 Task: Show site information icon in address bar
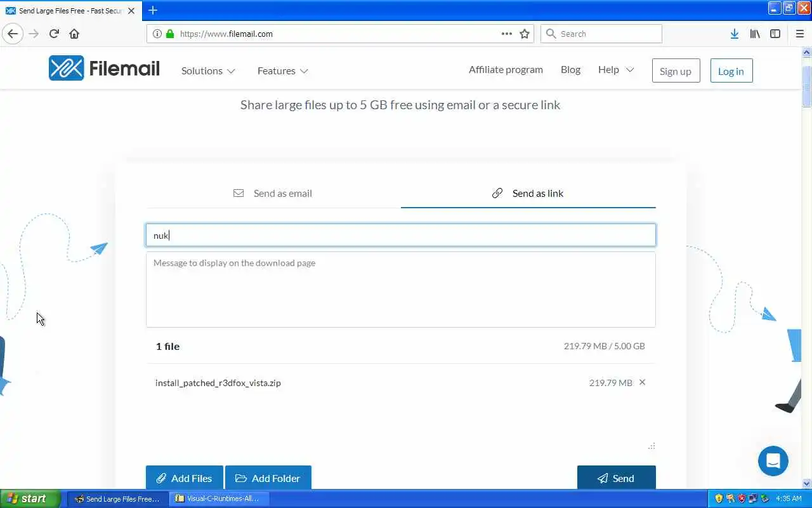157,34
